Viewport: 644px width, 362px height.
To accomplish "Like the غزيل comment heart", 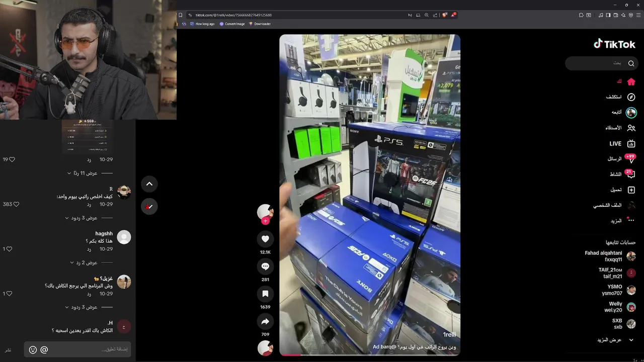I will coord(10,294).
